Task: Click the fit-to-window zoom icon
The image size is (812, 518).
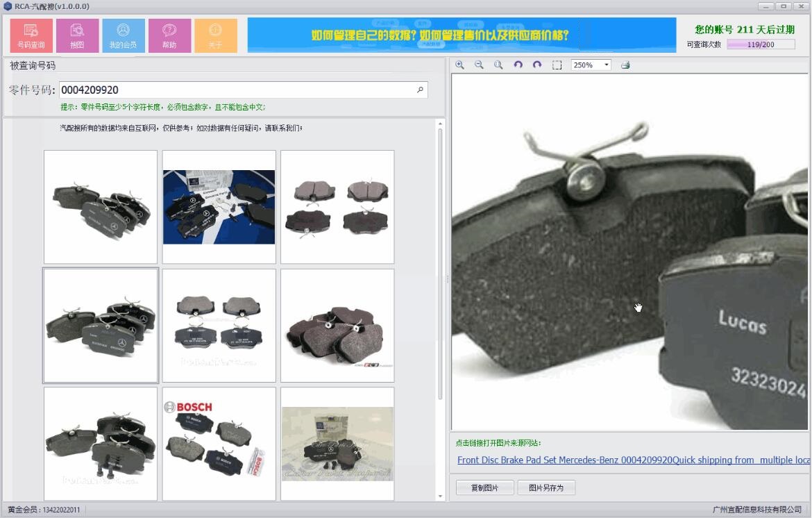Action: coord(498,65)
